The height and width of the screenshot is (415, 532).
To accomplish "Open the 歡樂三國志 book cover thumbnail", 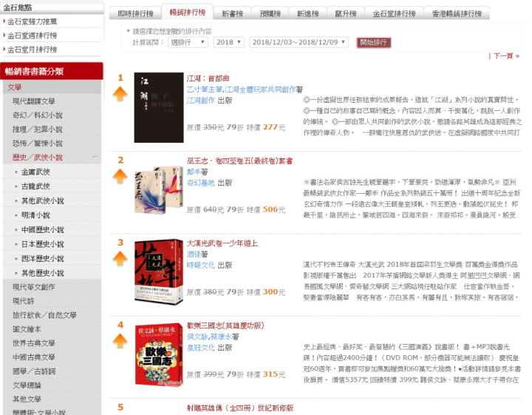I will coord(159,354).
